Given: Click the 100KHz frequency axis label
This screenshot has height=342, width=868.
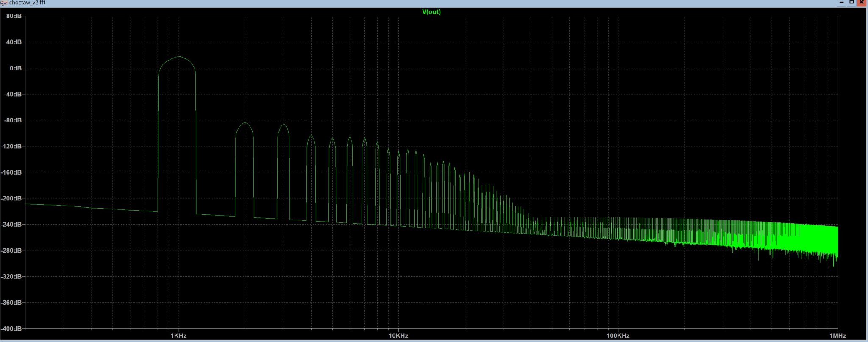Looking at the screenshot, I should pos(618,336).
